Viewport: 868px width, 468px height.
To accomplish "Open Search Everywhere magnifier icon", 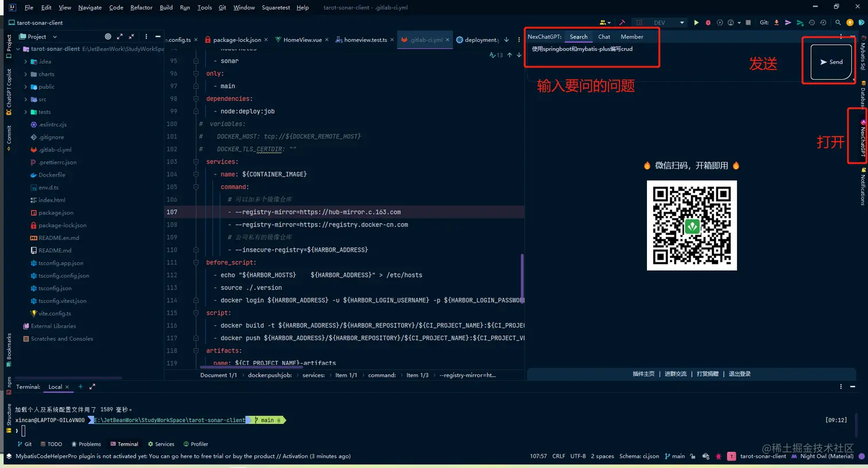I will click(838, 22).
